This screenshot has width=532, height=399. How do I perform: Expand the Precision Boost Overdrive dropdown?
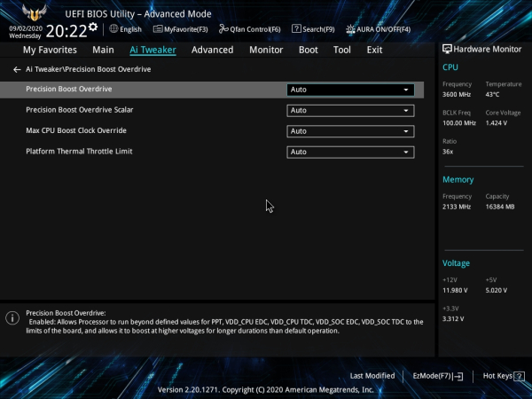(350, 90)
